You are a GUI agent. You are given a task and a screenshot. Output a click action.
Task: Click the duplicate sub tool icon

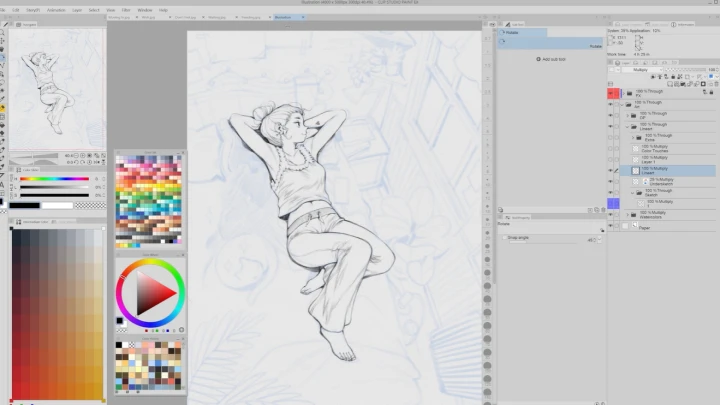pos(596,210)
